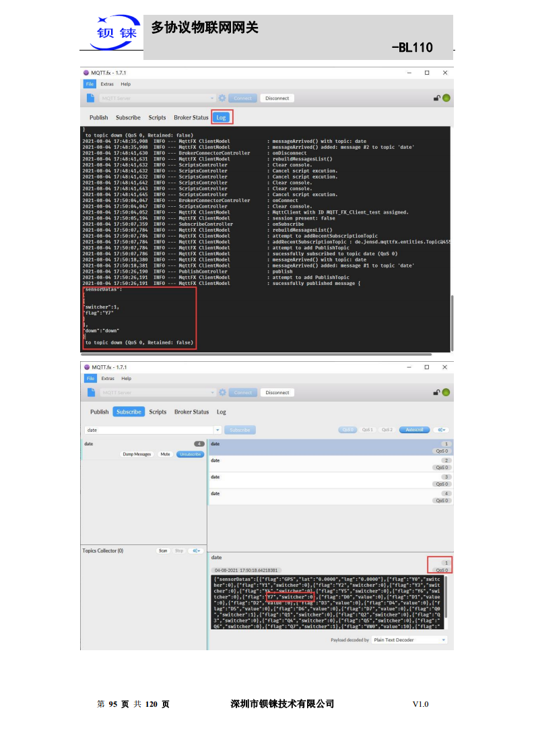Select the active Subscribe tab in lower window
The image size is (534, 756).
[x=129, y=412]
